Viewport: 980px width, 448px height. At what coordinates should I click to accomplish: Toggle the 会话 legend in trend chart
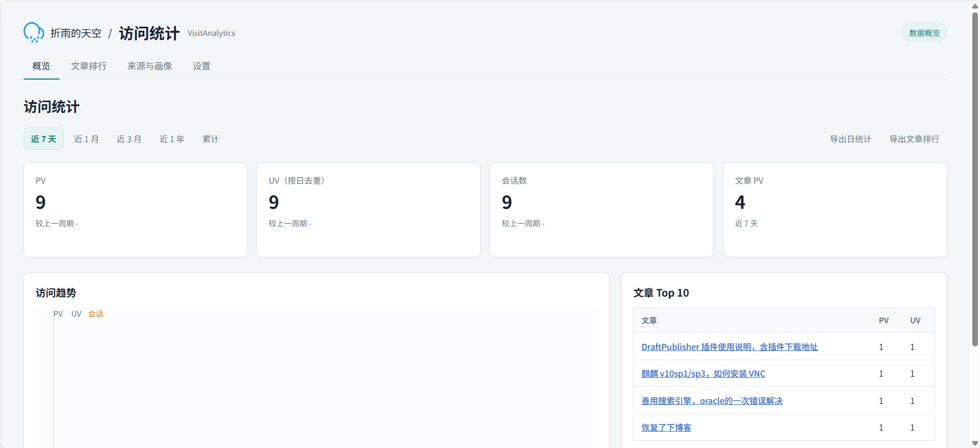click(96, 314)
